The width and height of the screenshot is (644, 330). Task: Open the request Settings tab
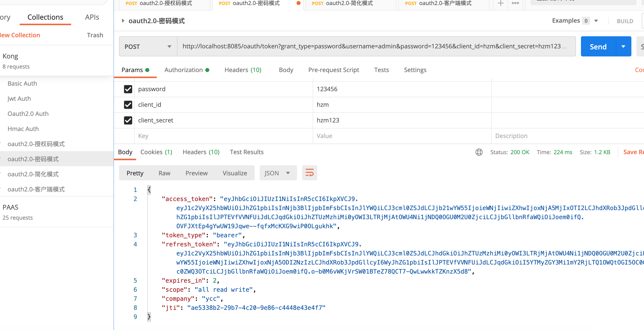click(415, 70)
